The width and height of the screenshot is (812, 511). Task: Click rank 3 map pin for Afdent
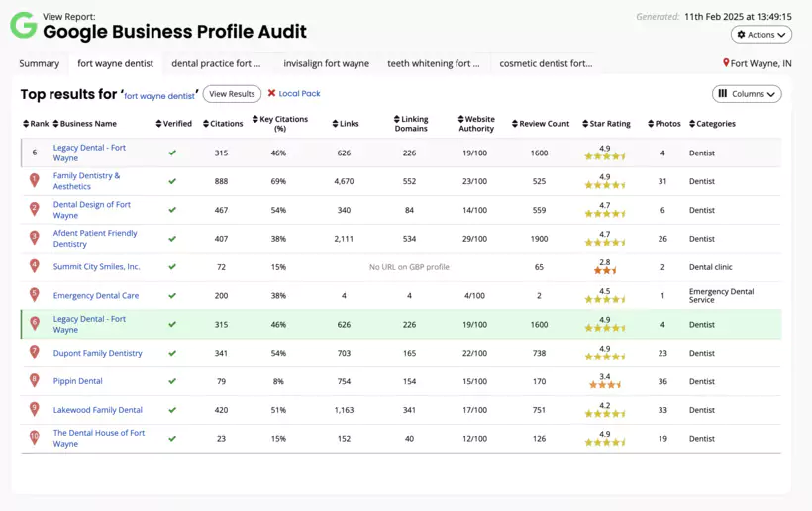pos(35,238)
